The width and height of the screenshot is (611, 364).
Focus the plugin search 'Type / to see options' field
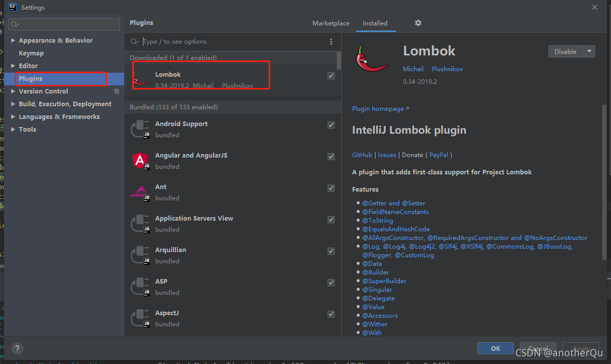pyautogui.click(x=234, y=42)
